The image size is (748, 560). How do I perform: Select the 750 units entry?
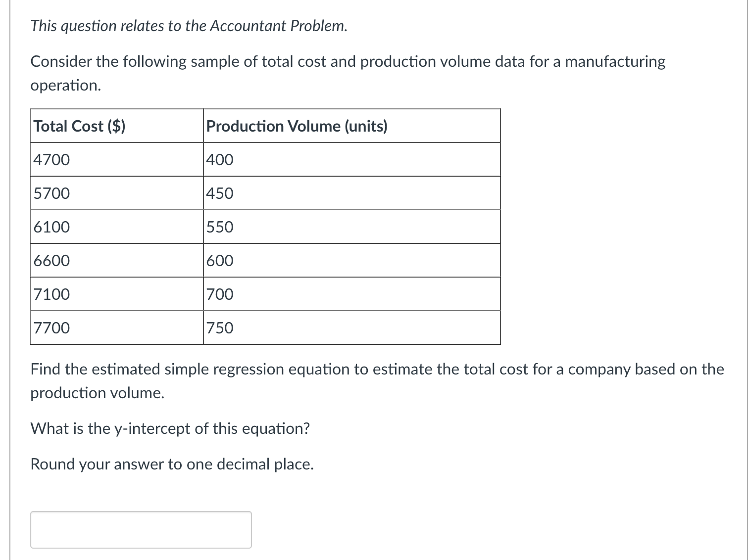(x=218, y=327)
